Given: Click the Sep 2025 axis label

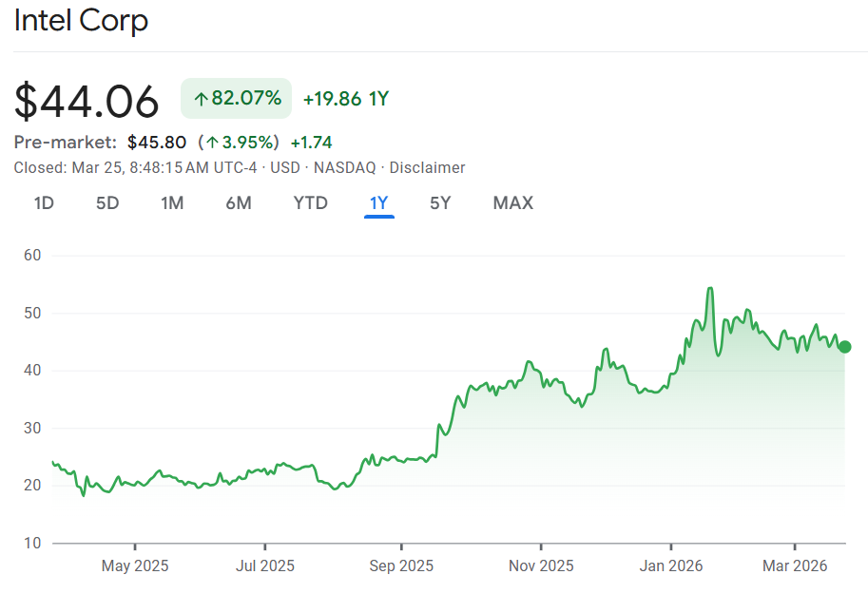Looking at the screenshot, I should pyautogui.click(x=400, y=566).
